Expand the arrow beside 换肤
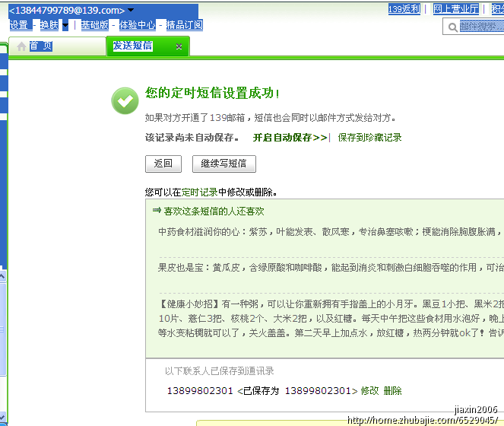Viewport: 504px width, 426px height. point(65,25)
